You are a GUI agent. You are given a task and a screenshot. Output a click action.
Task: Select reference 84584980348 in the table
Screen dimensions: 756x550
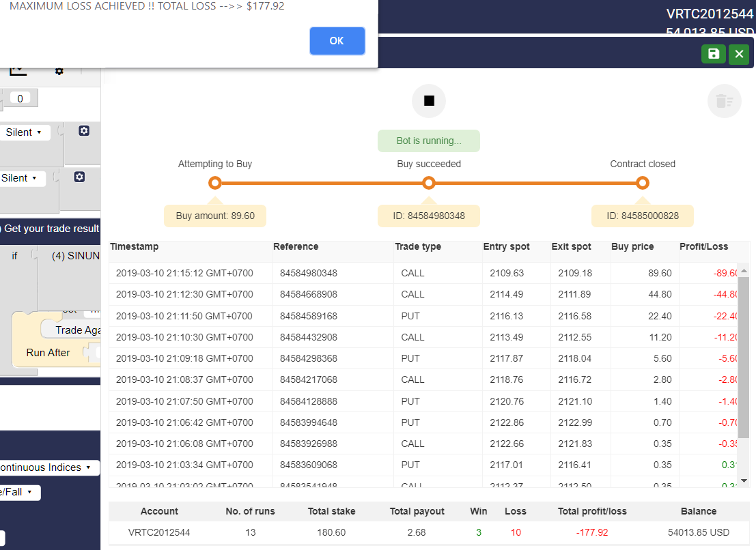[x=309, y=273]
